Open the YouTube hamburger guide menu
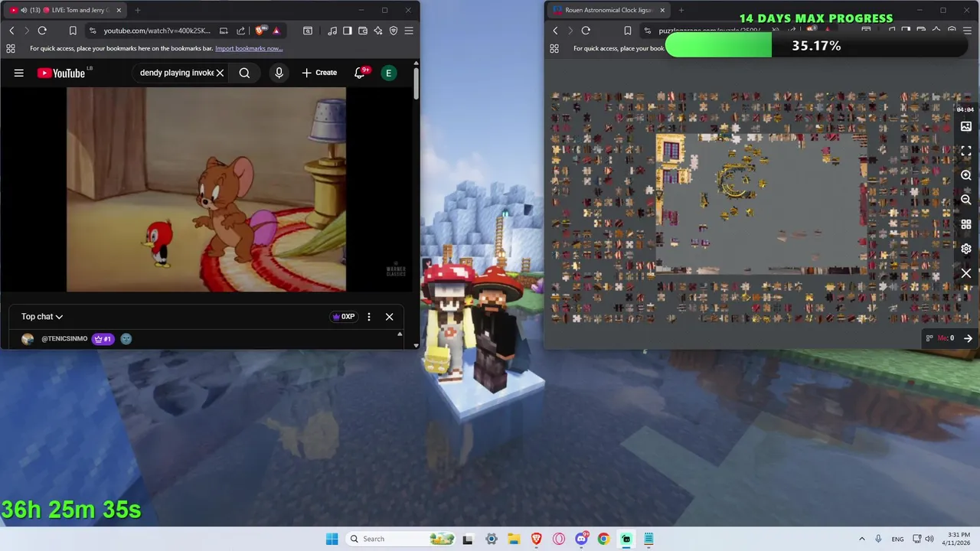Screen dimensions: 980x551 (19, 73)
